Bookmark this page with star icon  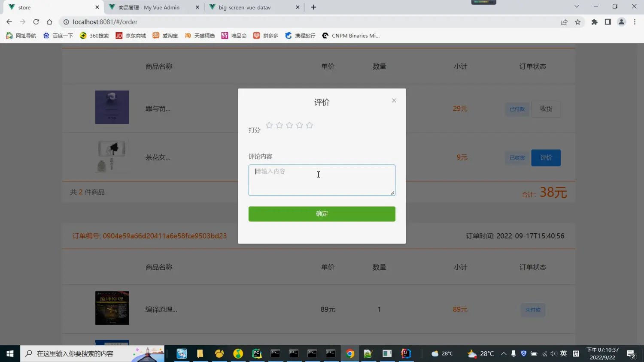(578, 22)
